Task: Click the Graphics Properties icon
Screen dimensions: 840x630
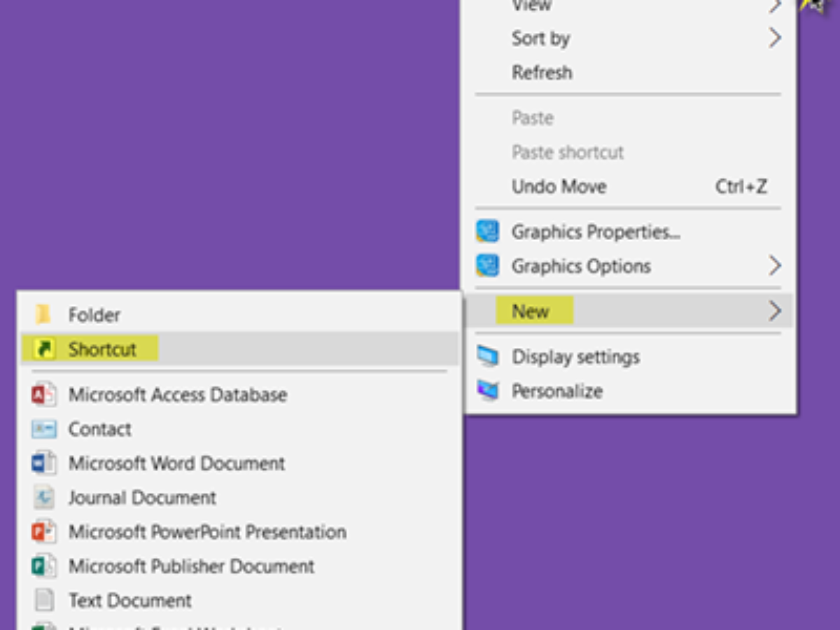Action: (487, 232)
